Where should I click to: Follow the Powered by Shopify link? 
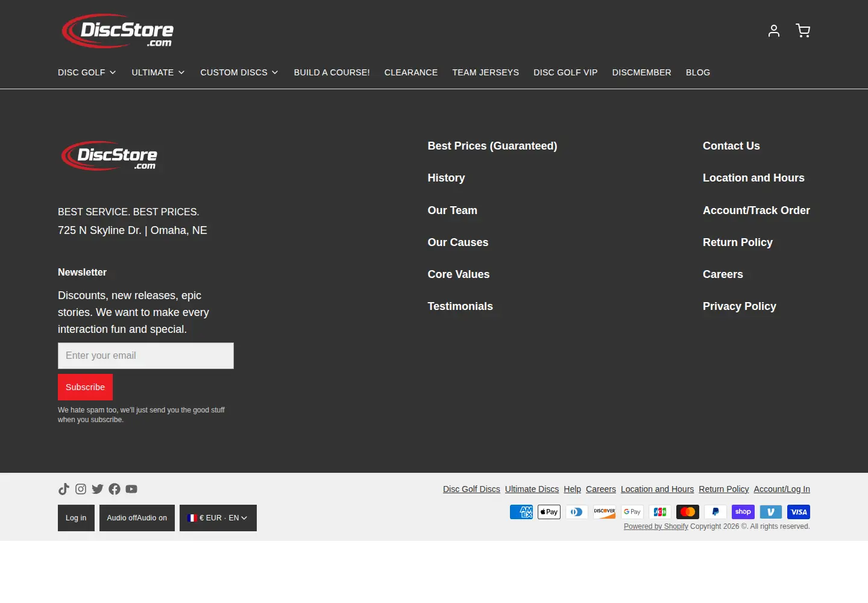(x=656, y=526)
